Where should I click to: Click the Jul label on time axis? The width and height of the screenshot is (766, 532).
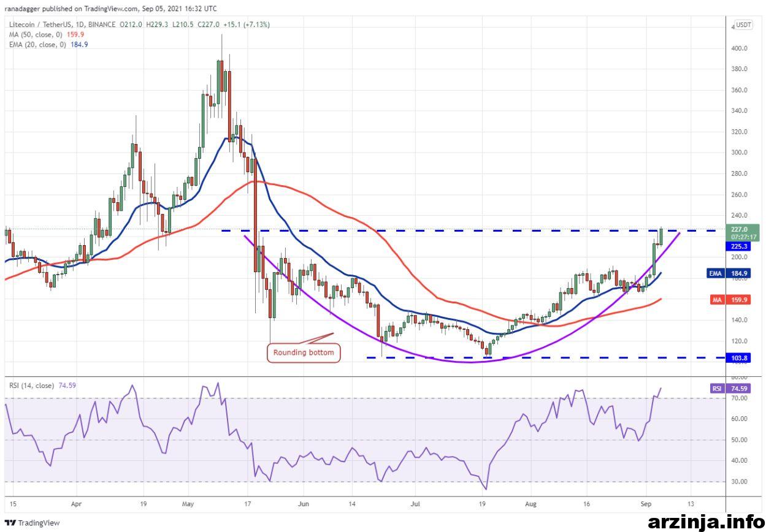coord(415,504)
